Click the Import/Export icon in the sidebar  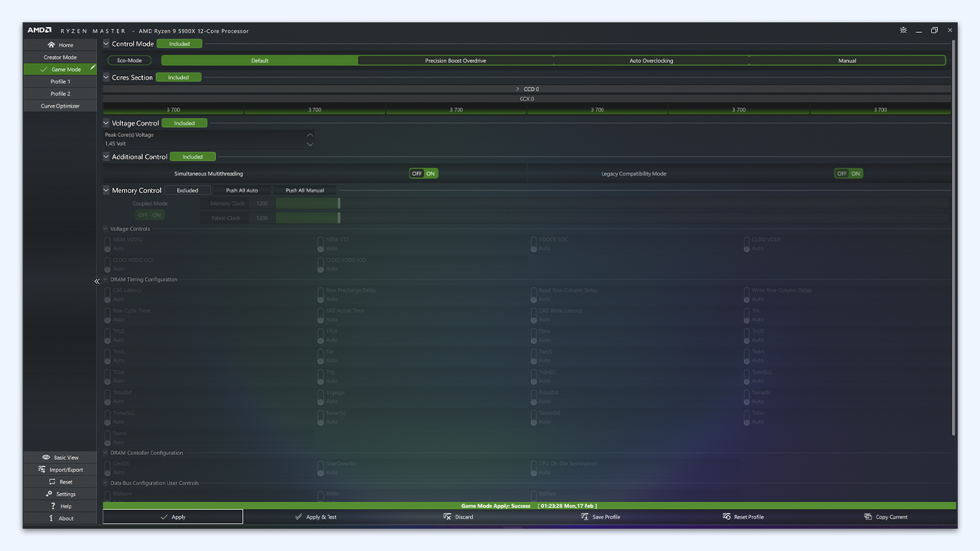[42, 469]
